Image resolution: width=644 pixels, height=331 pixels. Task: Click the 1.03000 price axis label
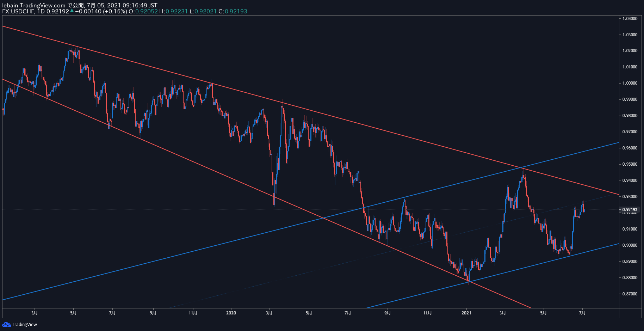[630, 35]
